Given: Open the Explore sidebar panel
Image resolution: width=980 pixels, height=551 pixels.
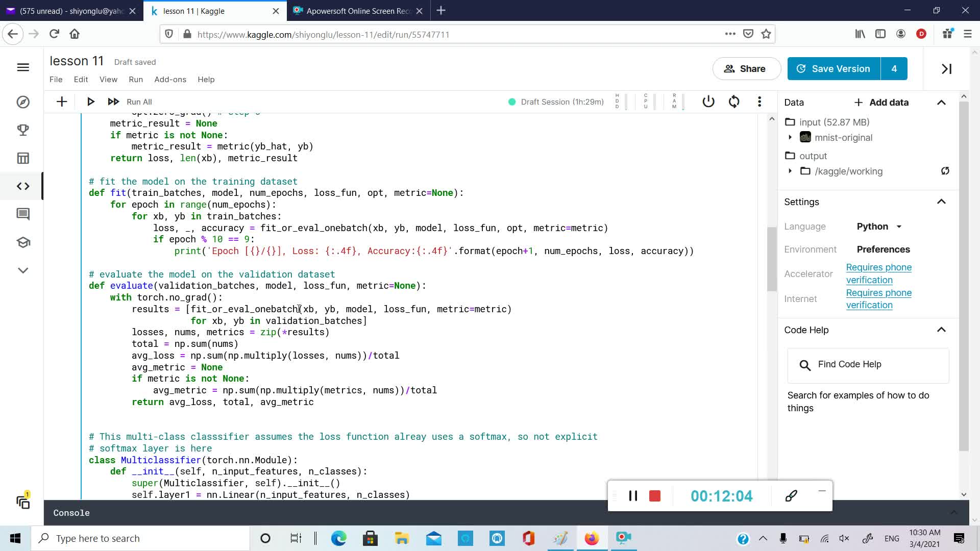Looking at the screenshot, I should pos(23,102).
